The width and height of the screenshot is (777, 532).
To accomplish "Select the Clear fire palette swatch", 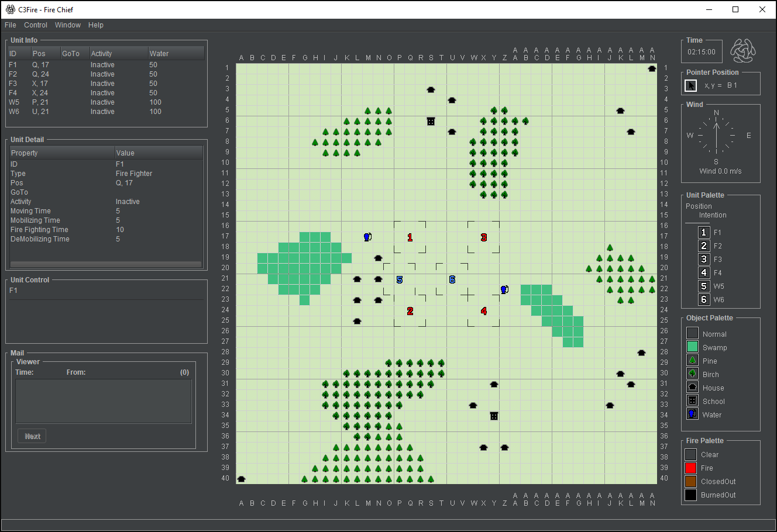I will [691, 454].
